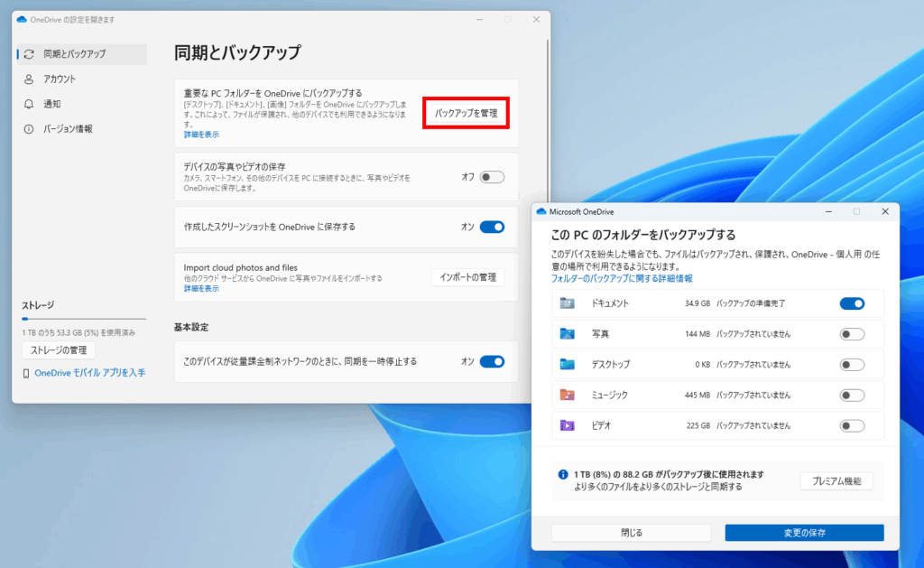Click the デスクトップ folder icon
924x568 pixels.
(x=567, y=365)
